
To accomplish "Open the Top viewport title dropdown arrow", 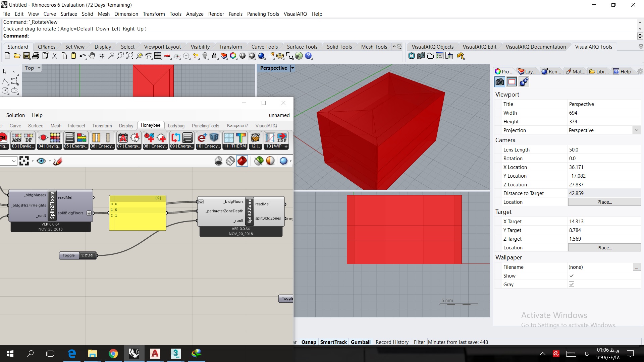I will (x=39, y=68).
